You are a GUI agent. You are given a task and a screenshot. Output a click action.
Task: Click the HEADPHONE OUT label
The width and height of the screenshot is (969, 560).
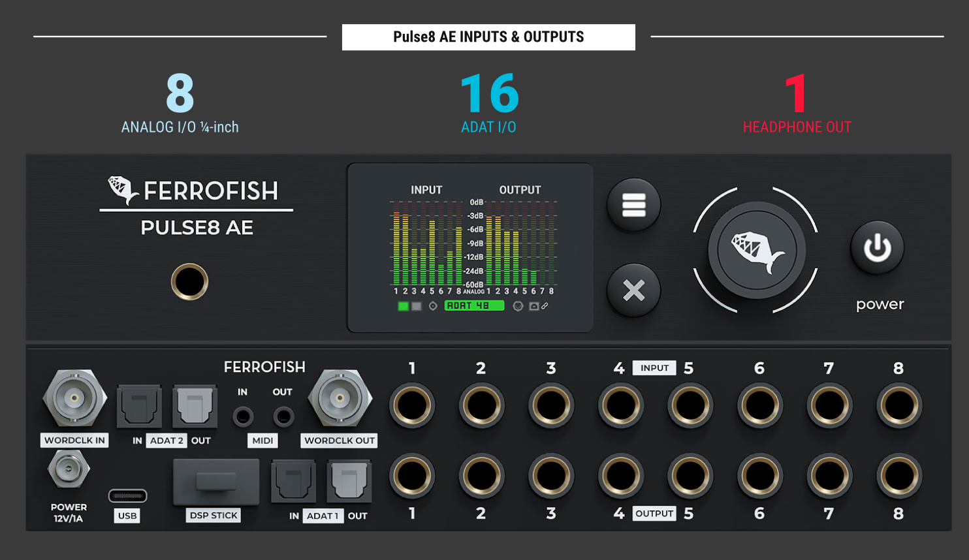tap(797, 127)
